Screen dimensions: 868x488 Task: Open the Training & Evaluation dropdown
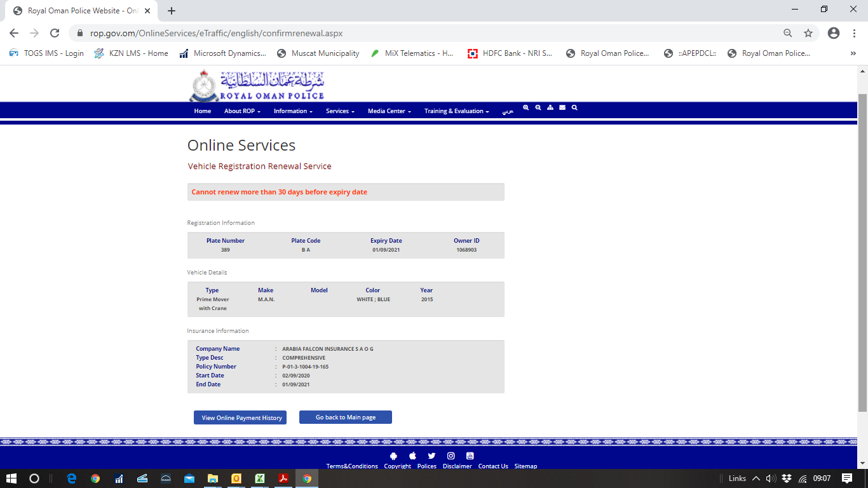click(x=456, y=111)
